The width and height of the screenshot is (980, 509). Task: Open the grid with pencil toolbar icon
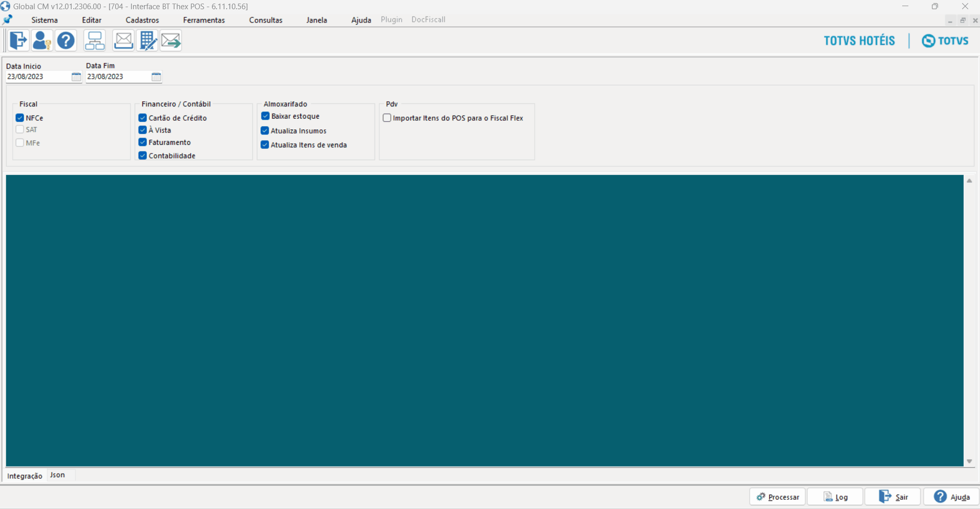click(x=147, y=40)
